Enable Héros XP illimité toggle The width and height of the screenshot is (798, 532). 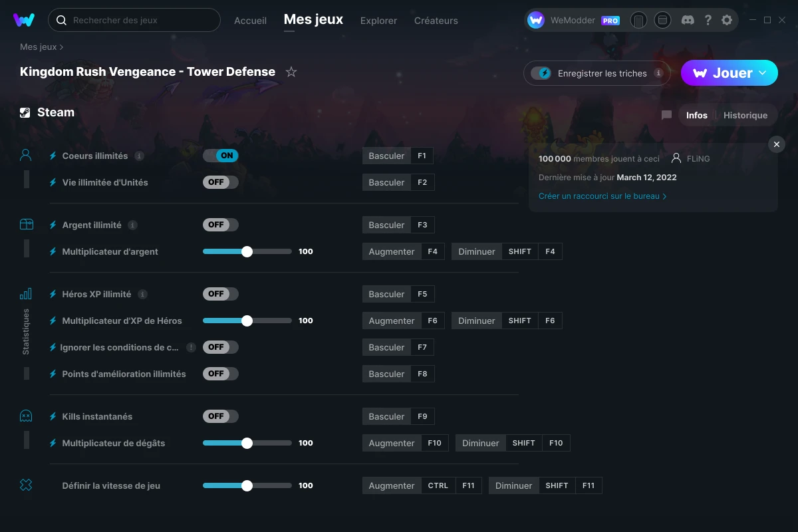tap(221, 294)
